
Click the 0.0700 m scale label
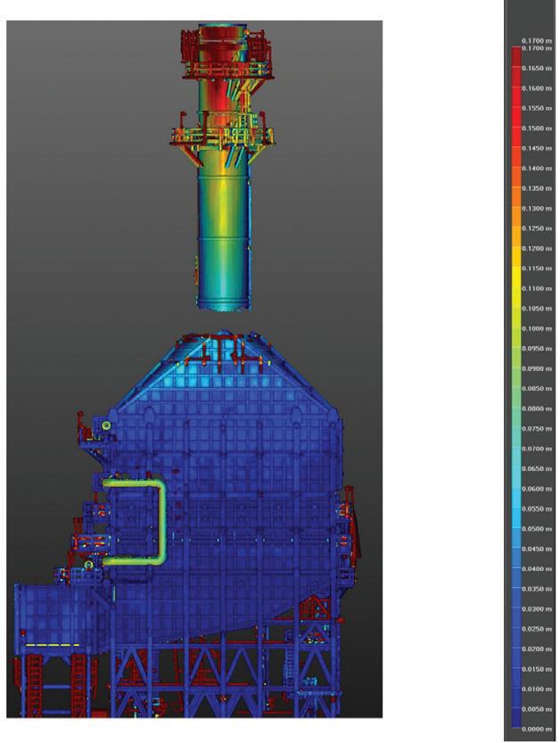537,449
